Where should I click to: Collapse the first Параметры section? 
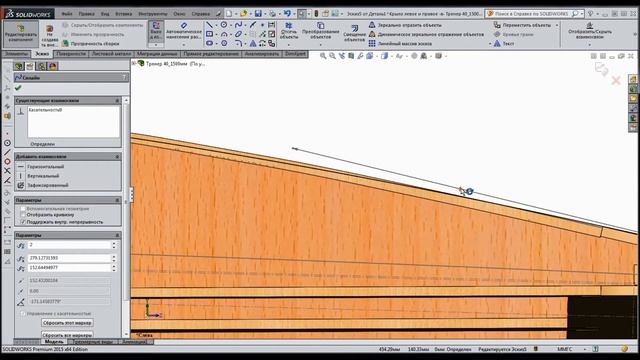117,200
